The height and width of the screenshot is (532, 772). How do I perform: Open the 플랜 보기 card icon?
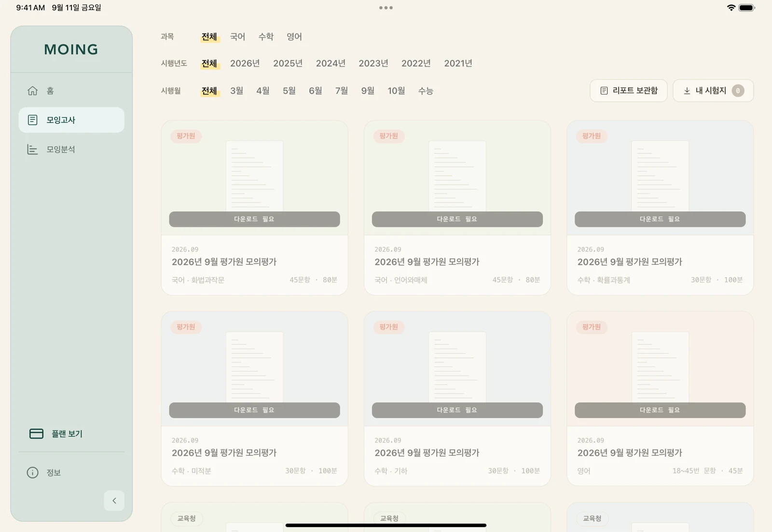[36, 434]
